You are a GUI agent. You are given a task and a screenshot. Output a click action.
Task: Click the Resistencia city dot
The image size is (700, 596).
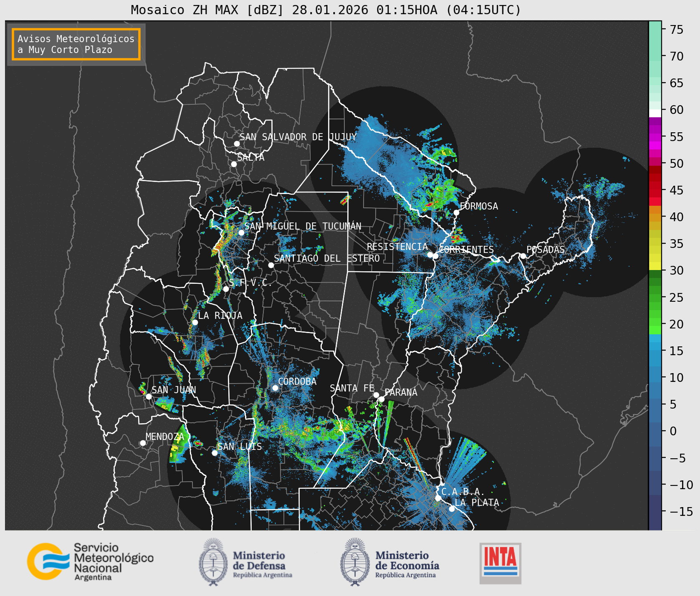pos(430,255)
